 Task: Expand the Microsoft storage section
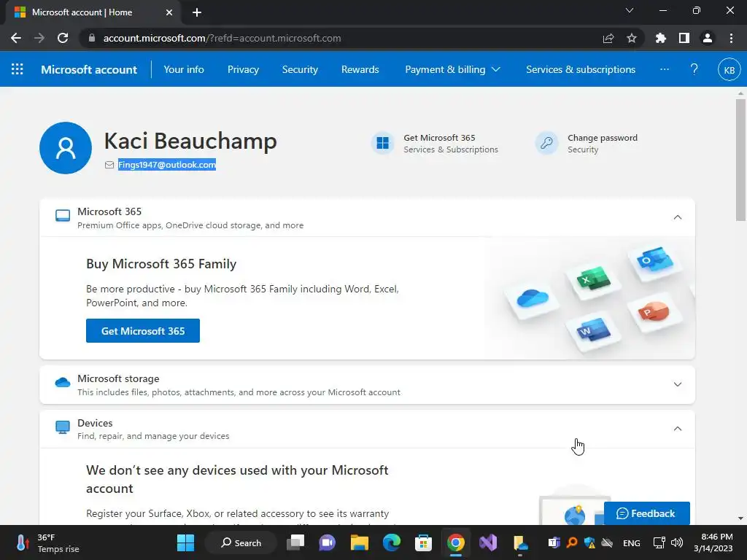[678, 384]
